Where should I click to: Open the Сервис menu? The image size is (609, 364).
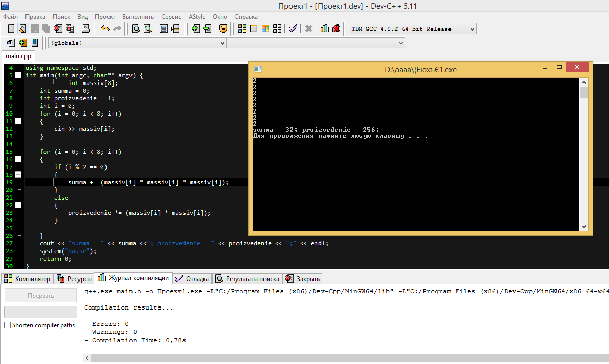click(171, 17)
